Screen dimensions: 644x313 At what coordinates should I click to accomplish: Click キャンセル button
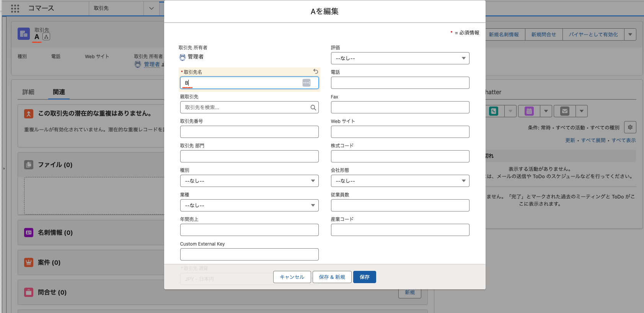click(292, 277)
